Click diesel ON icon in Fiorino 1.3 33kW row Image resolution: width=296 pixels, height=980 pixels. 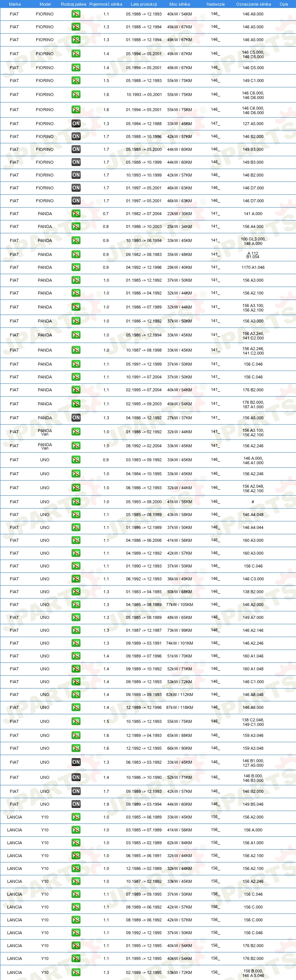click(76, 124)
